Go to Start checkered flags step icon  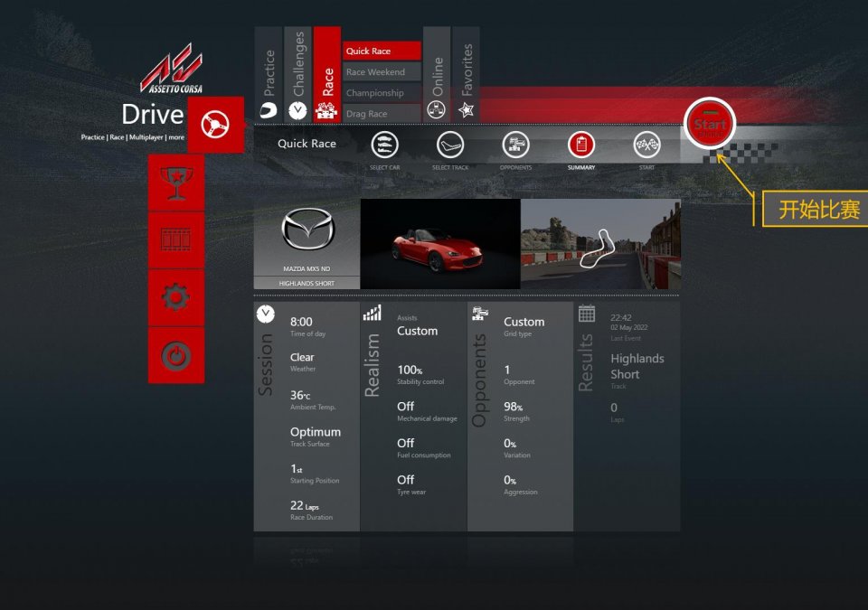point(646,145)
